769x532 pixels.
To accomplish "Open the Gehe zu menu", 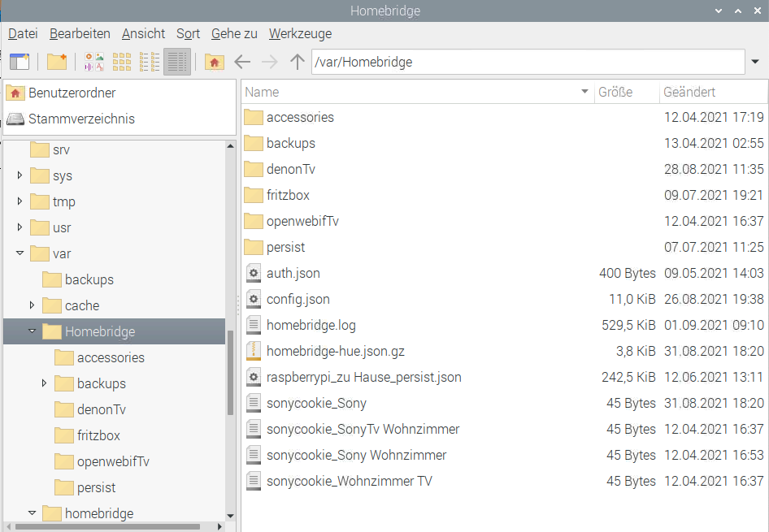I will tap(234, 34).
